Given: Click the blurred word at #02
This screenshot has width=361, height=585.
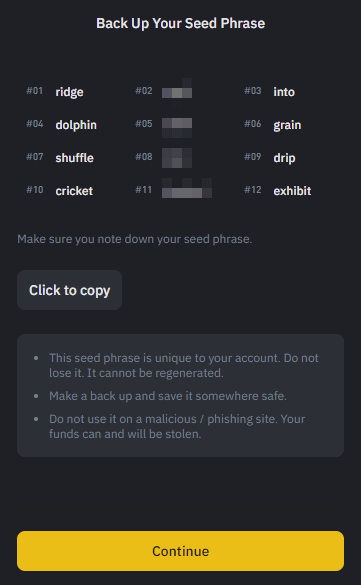Looking at the screenshot, I should coord(177,92).
